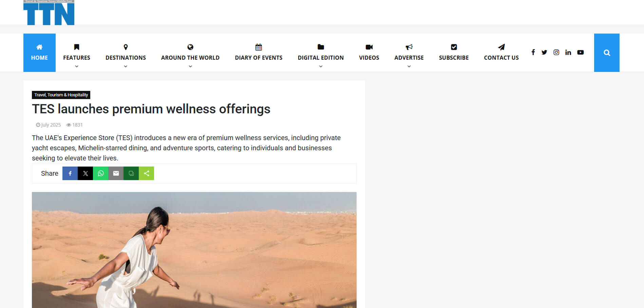This screenshot has height=308, width=644.
Task: Open the desert article photo
Action: [x=194, y=250]
